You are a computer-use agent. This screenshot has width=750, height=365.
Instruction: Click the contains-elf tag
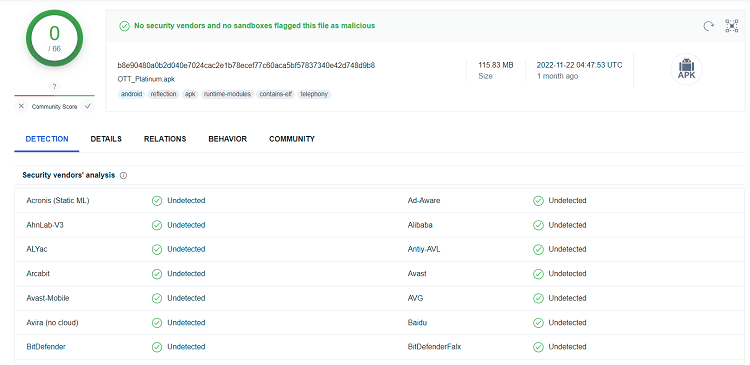(276, 94)
